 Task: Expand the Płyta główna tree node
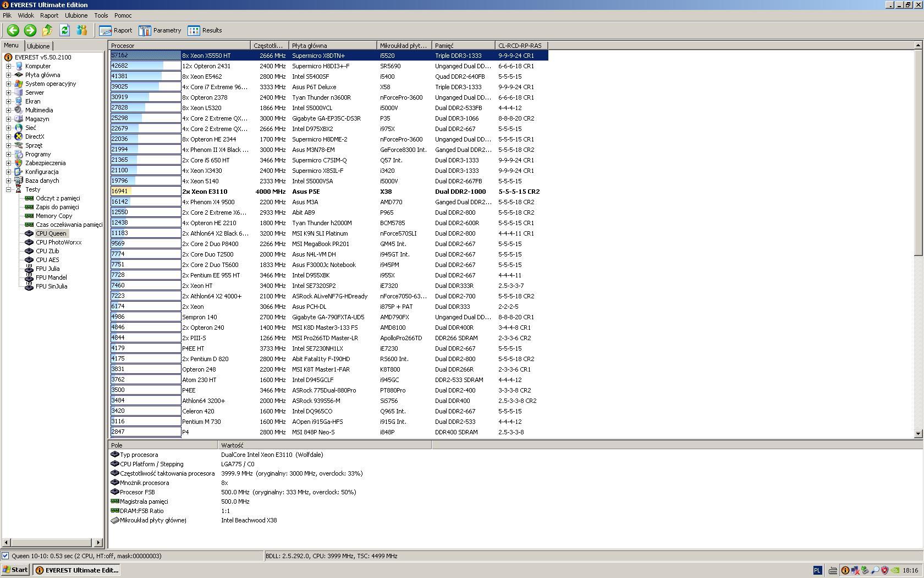pyautogui.click(x=9, y=75)
